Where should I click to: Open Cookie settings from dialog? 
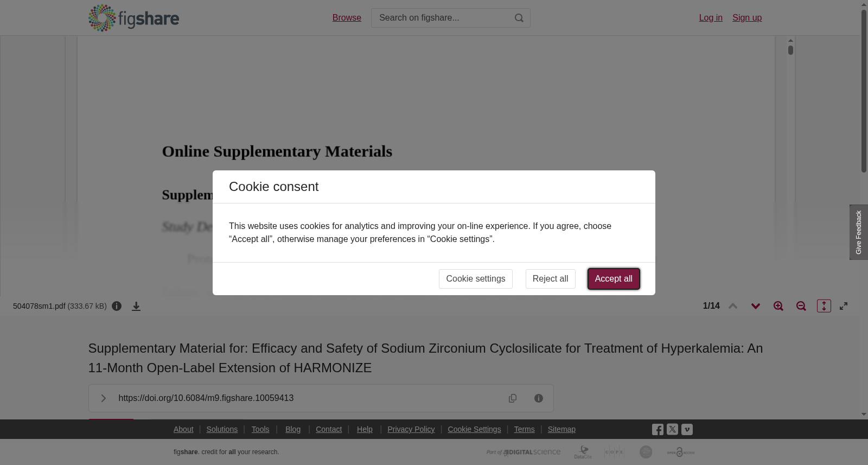(476, 279)
